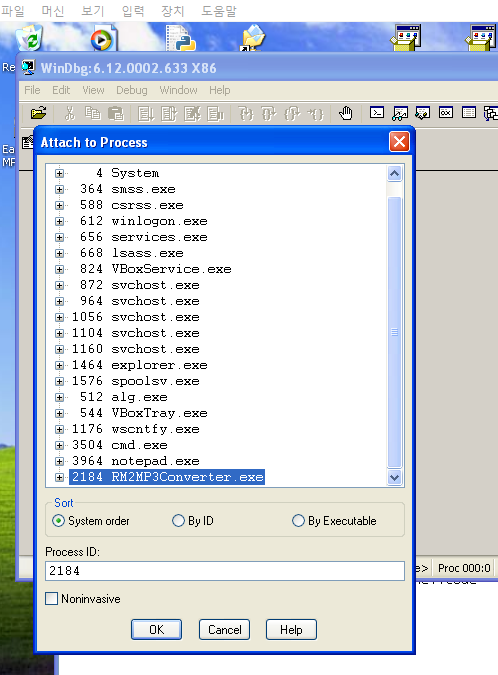Open the Locals window toolbar icon

coord(423,113)
